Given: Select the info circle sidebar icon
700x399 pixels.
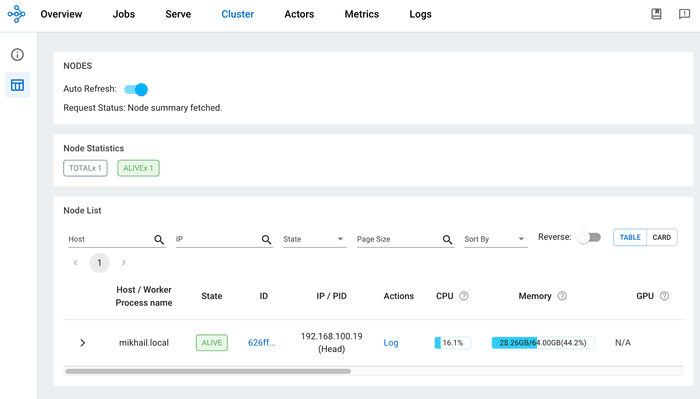Looking at the screenshot, I should tap(17, 54).
